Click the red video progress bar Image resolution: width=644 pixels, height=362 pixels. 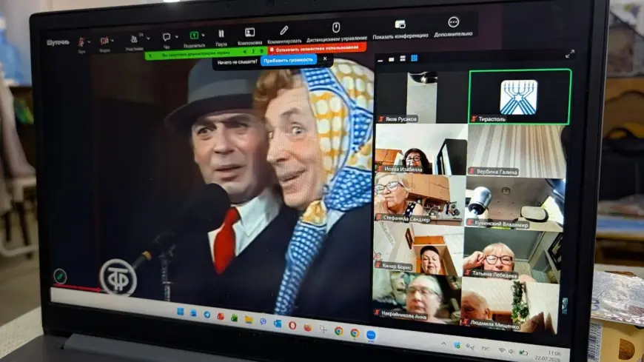[78, 288]
